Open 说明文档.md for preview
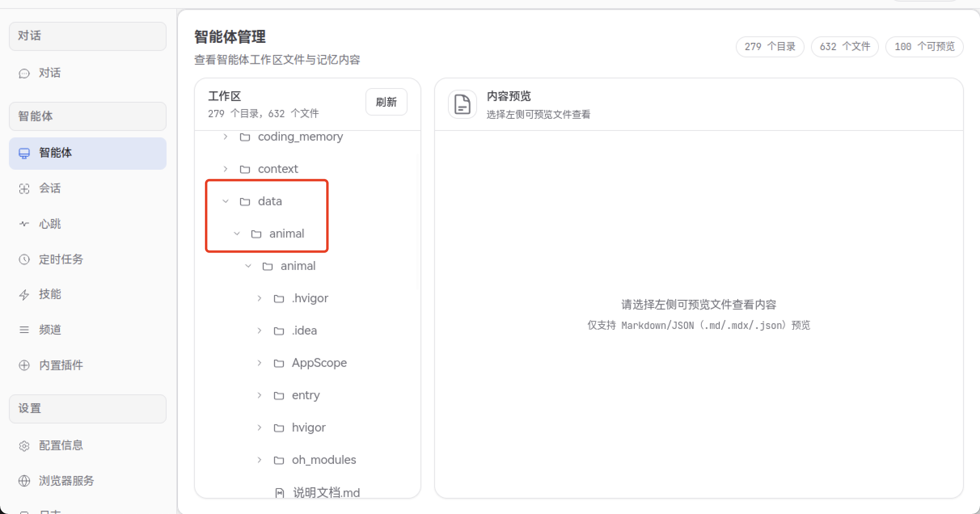The height and width of the screenshot is (514, 980). (x=326, y=493)
